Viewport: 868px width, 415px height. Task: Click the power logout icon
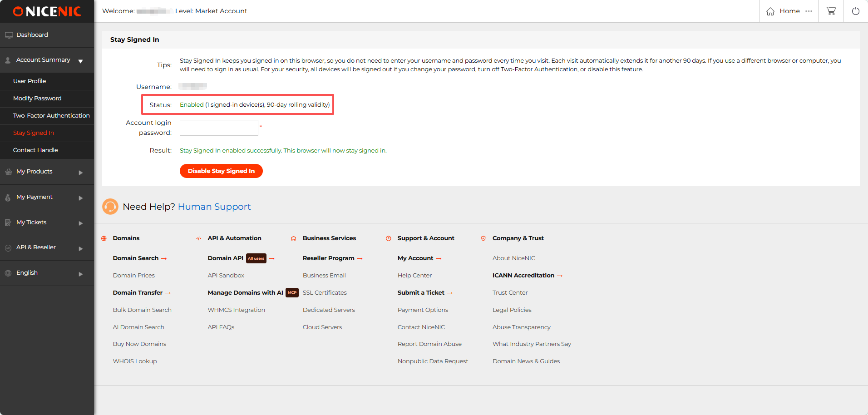(x=856, y=11)
